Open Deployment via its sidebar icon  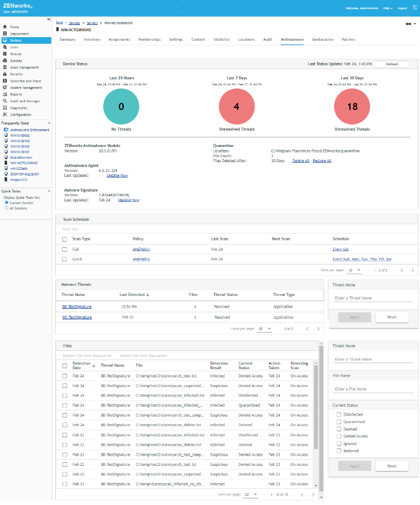pyautogui.click(x=5, y=34)
